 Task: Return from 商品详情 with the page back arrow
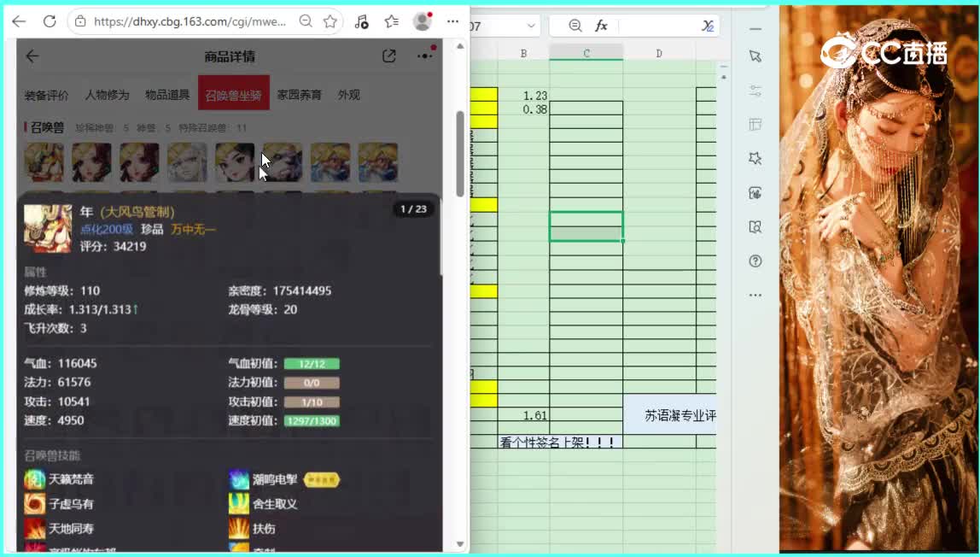click(x=32, y=56)
